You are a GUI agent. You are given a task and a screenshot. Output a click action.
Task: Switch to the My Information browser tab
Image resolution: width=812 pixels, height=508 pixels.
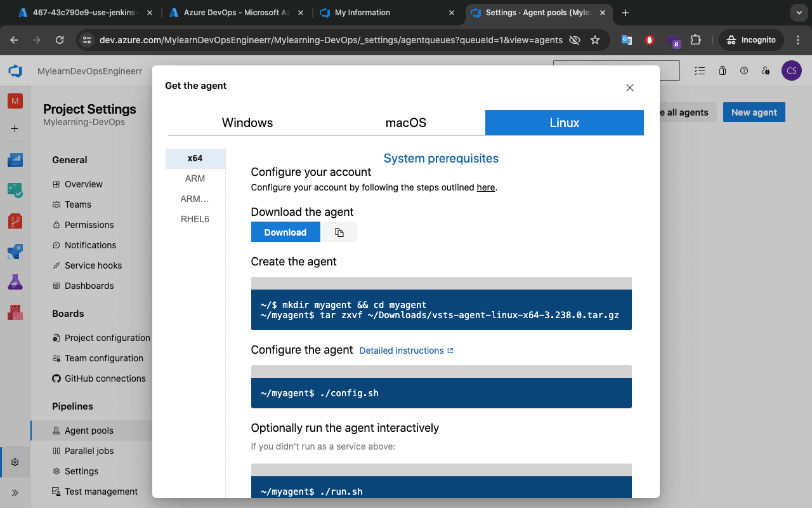[x=388, y=13]
